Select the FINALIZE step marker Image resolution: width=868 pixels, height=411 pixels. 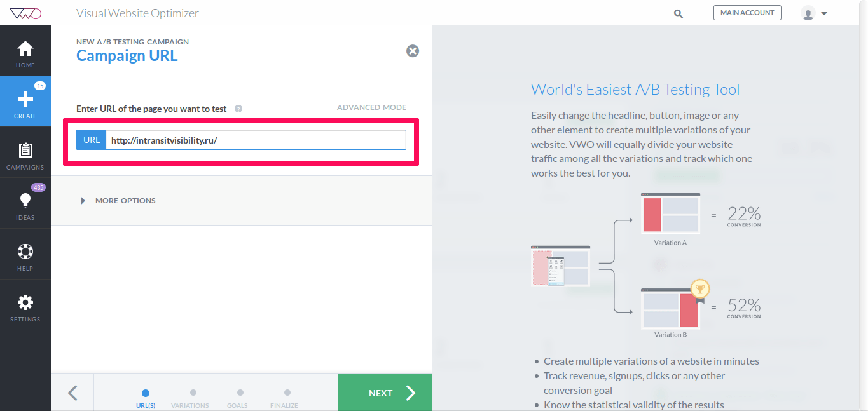(x=287, y=393)
